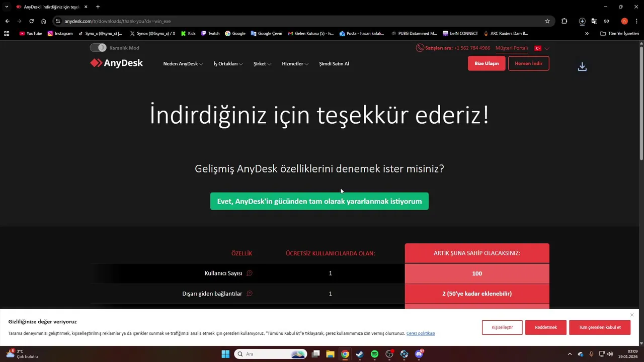The height and width of the screenshot is (362, 644).
Task: Open the tab search dropdown arrow
Action: (7, 7)
